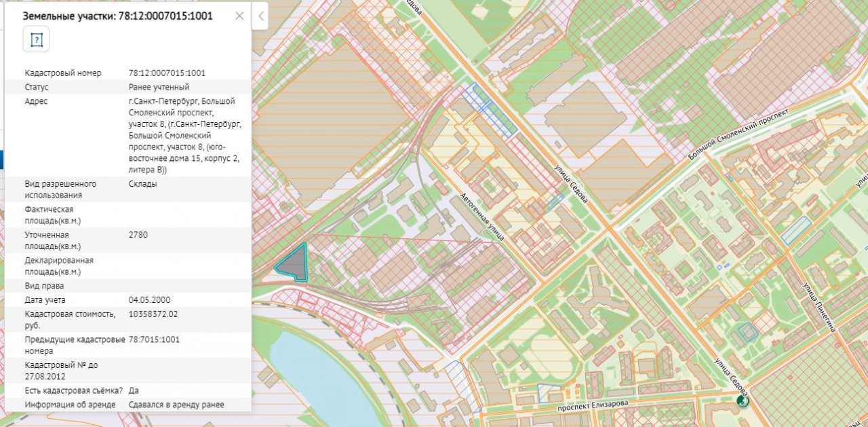Click the area value 2780

tap(138, 235)
